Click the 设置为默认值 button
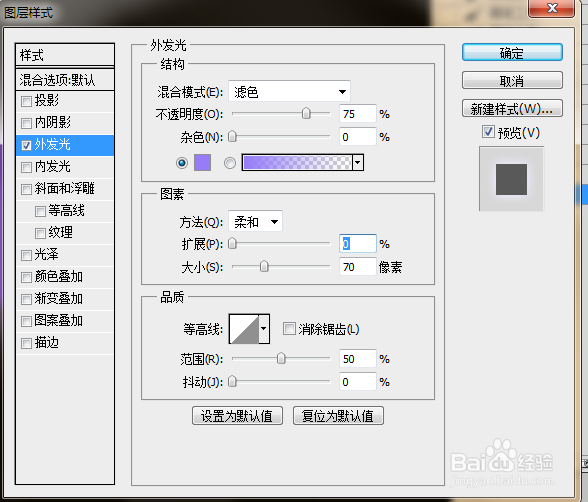The image size is (588, 502). (x=237, y=415)
